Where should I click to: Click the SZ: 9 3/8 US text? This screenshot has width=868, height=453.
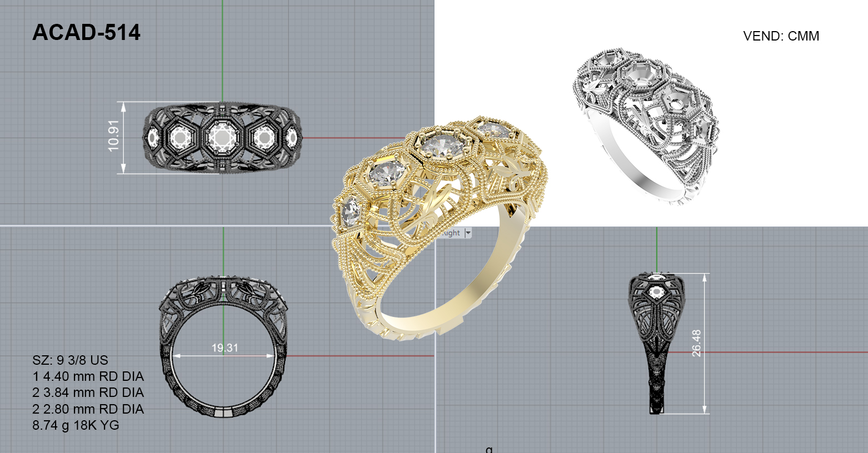70,360
